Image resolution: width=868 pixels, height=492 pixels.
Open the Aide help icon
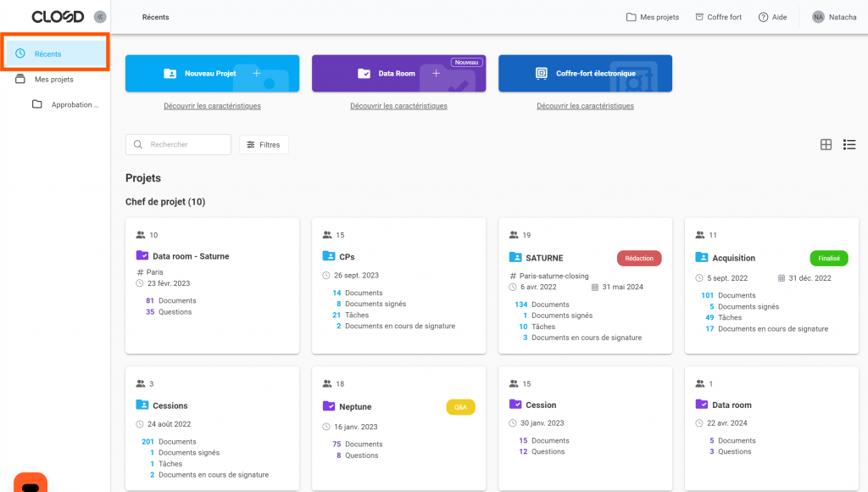point(763,17)
